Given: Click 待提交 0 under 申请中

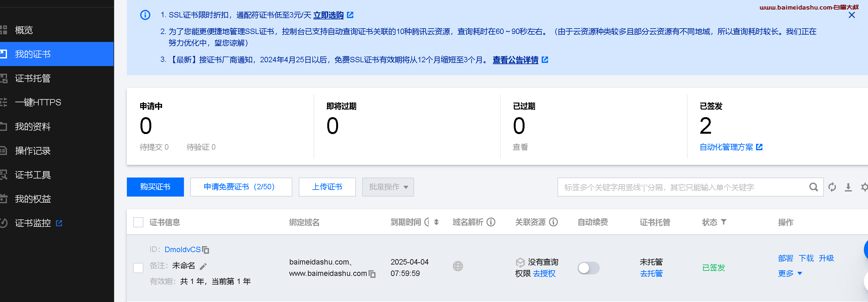Looking at the screenshot, I should click(154, 147).
